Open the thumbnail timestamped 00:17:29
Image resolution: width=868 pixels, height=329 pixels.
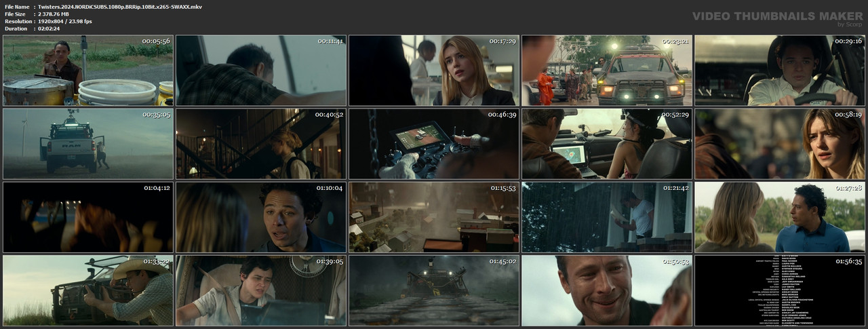pyautogui.click(x=434, y=71)
